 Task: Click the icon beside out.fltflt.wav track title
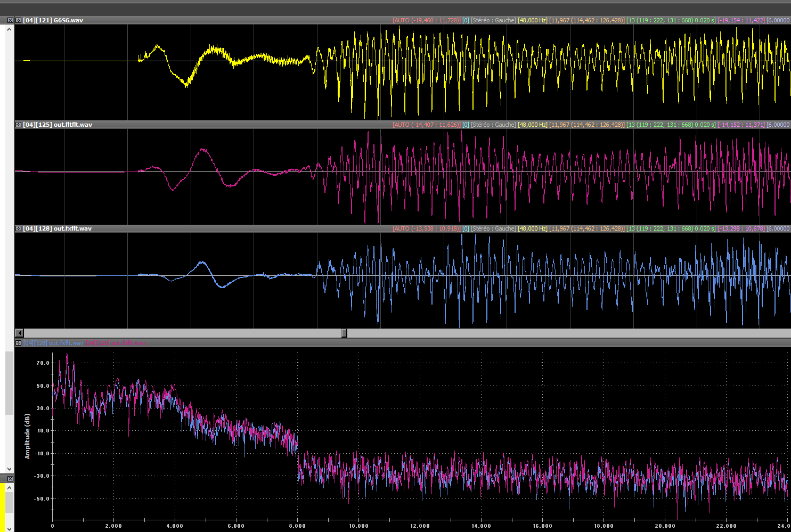(18, 125)
